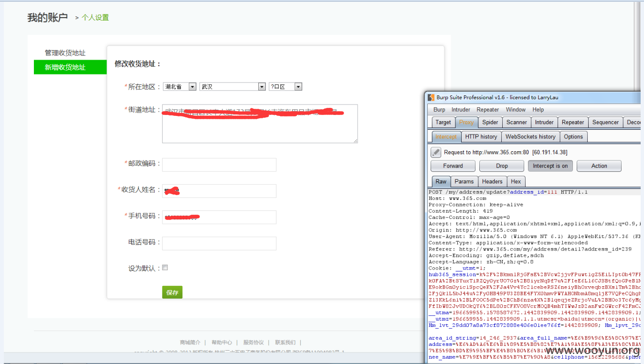Click the 邮政编码 input field

(219, 165)
